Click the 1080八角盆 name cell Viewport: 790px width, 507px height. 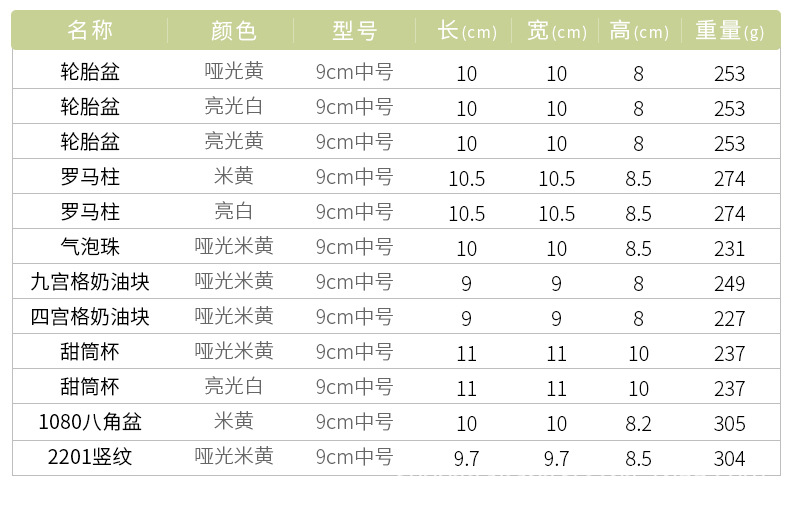tap(90, 422)
